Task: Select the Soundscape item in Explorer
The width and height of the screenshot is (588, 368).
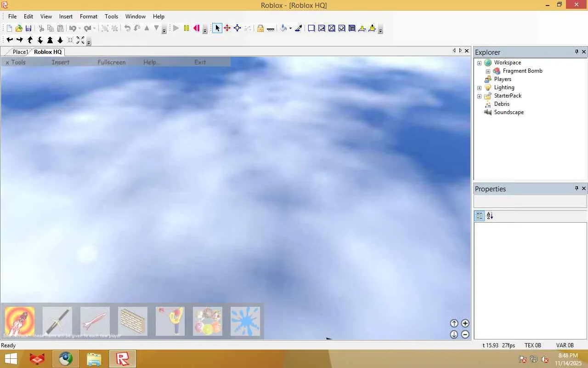Action: [509, 112]
